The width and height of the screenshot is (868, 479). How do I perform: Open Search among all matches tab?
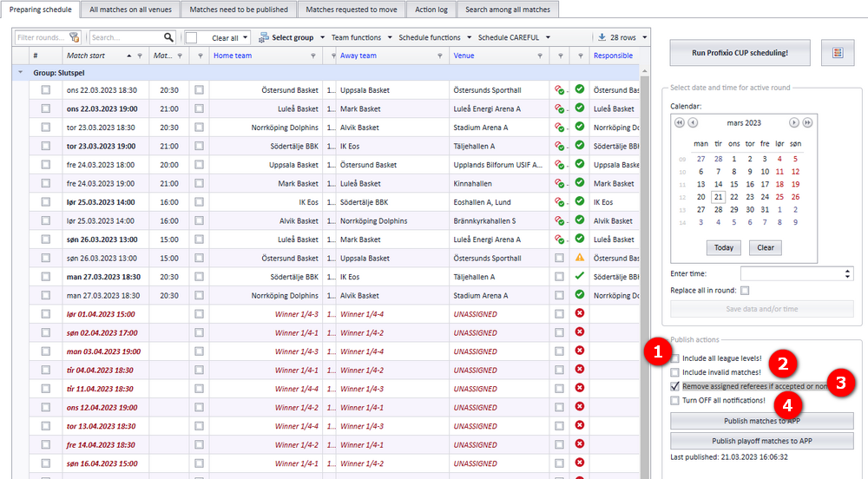(x=508, y=10)
